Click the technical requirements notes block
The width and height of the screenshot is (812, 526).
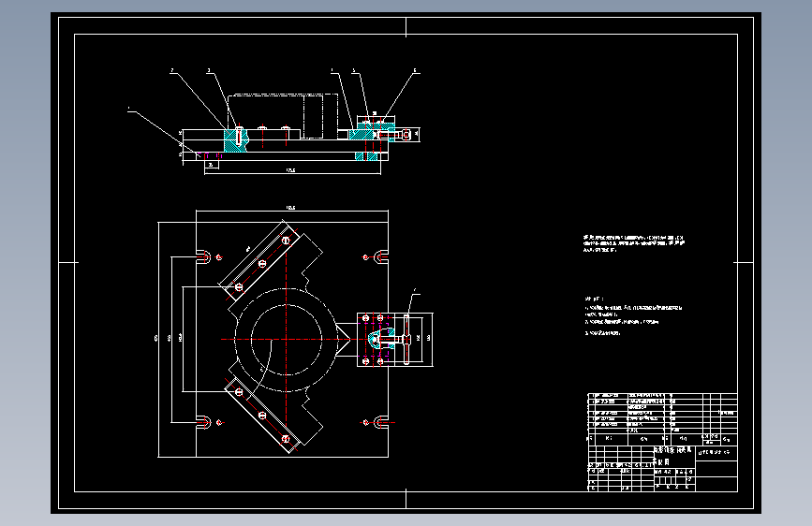point(633,315)
